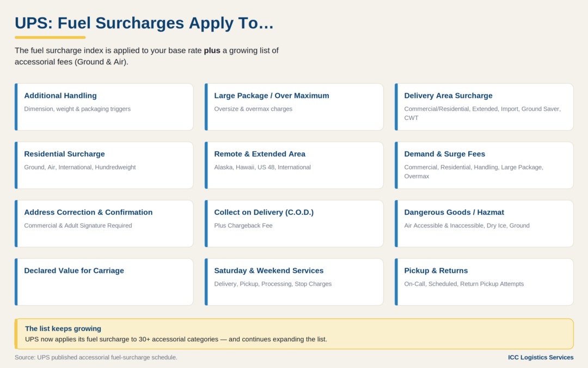This screenshot has width=588, height=368.
Task: Click 'Delivery, Pickup, Processing, Stop Charges' text
Action: [x=273, y=284]
